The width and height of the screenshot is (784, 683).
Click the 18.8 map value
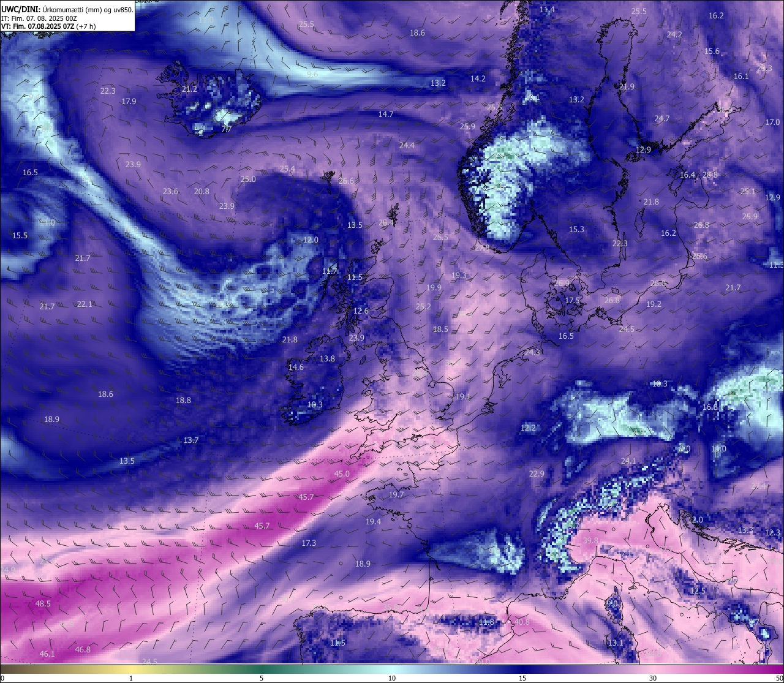pos(183,401)
